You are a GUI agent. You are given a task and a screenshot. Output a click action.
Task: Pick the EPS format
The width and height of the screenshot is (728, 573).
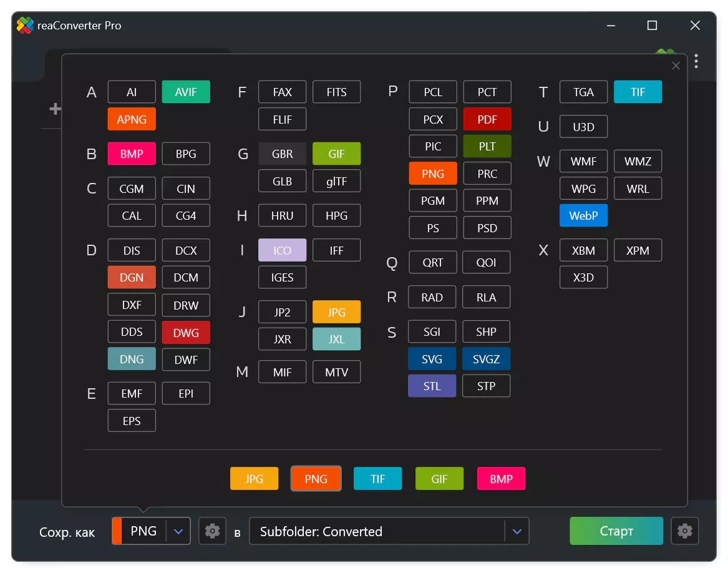pos(132,421)
